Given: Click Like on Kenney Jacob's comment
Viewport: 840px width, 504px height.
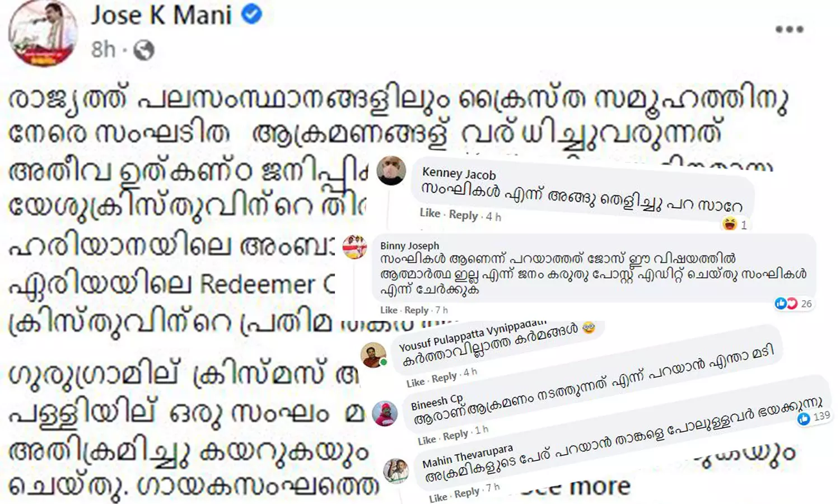Looking at the screenshot, I should [428, 214].
